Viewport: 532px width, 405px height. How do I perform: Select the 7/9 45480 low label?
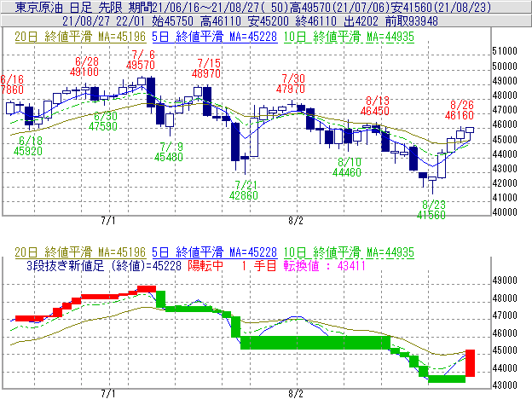(169, 152)
